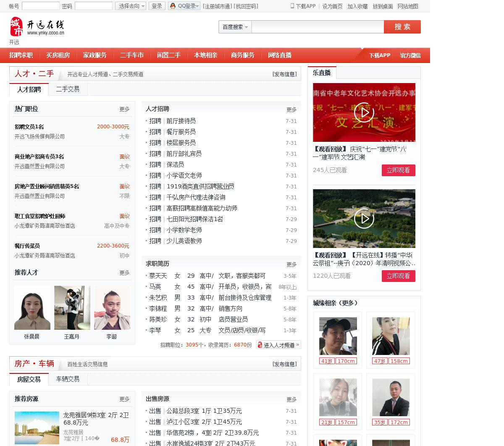Switch to the 人才招聘 tab
The width and height of the screenshot is (504, 446).
(x=29, y=89)
